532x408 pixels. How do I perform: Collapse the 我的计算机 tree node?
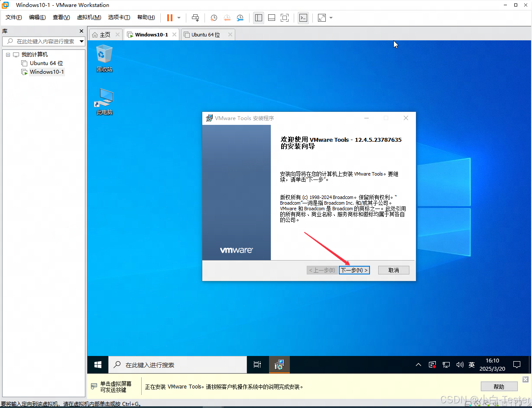8,55
